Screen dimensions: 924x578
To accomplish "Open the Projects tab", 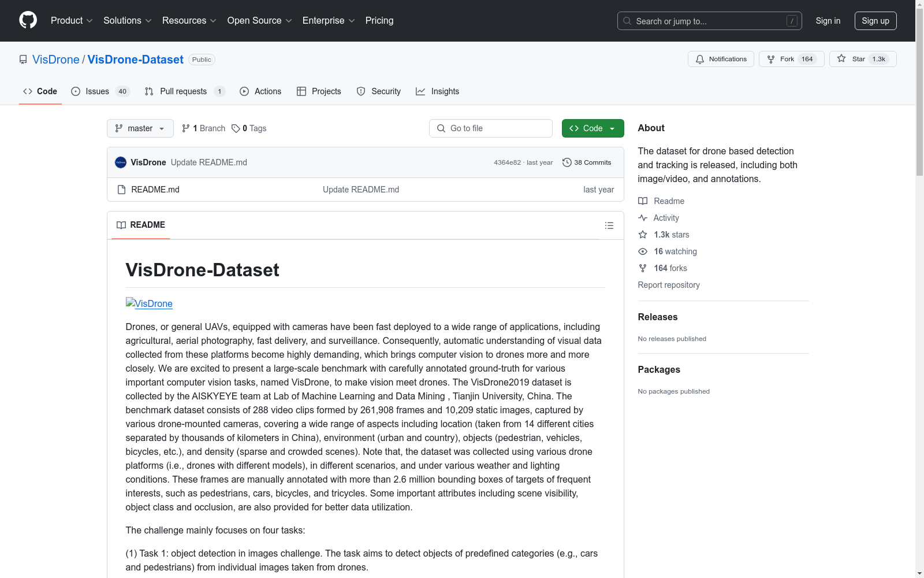I will point(319,91).
